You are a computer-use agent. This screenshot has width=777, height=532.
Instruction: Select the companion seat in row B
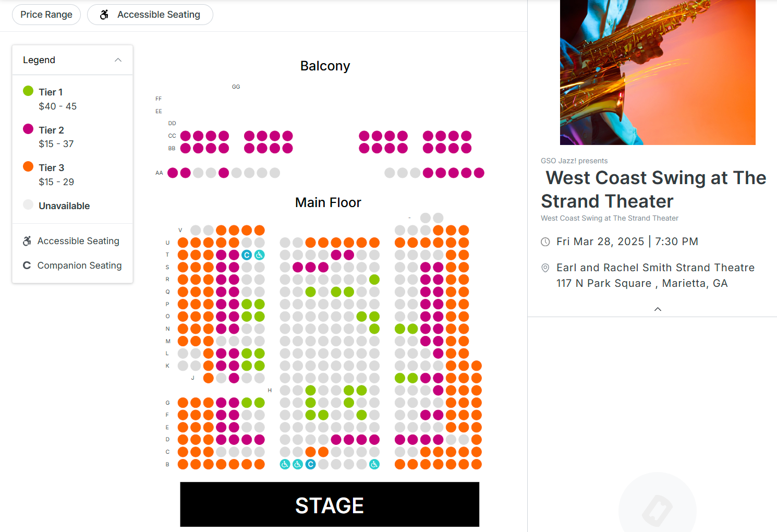pyautogui.click(x=310, y=464)
